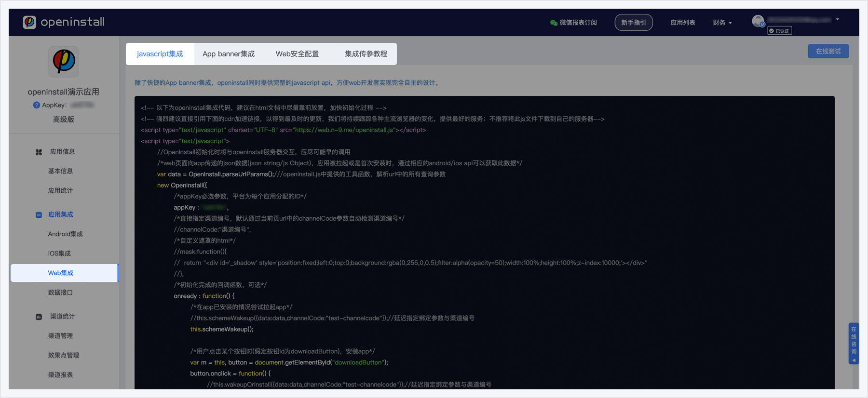Click the 渠道统计 section chart icon
The height and width of the screenshot is (398, 868).
click(39, 317)
